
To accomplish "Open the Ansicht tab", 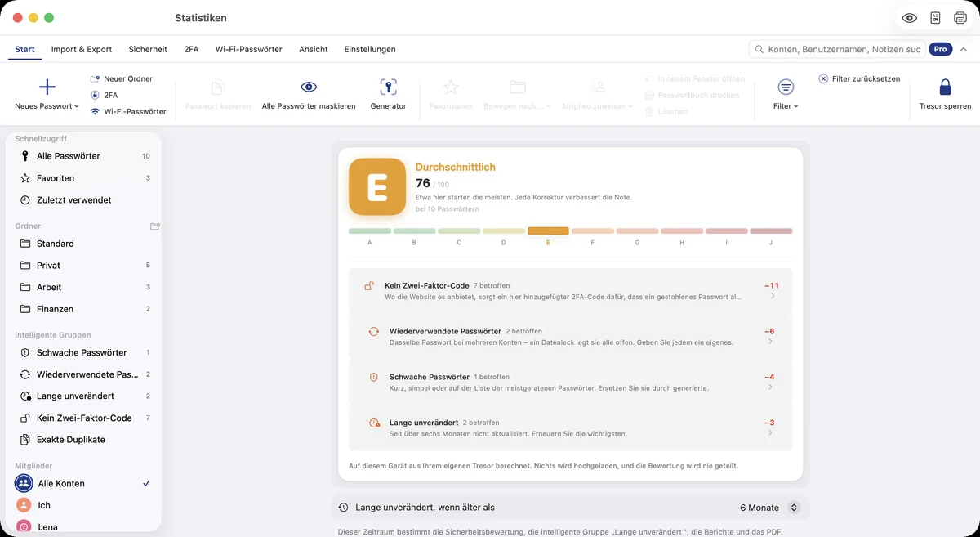I will 314,49.
